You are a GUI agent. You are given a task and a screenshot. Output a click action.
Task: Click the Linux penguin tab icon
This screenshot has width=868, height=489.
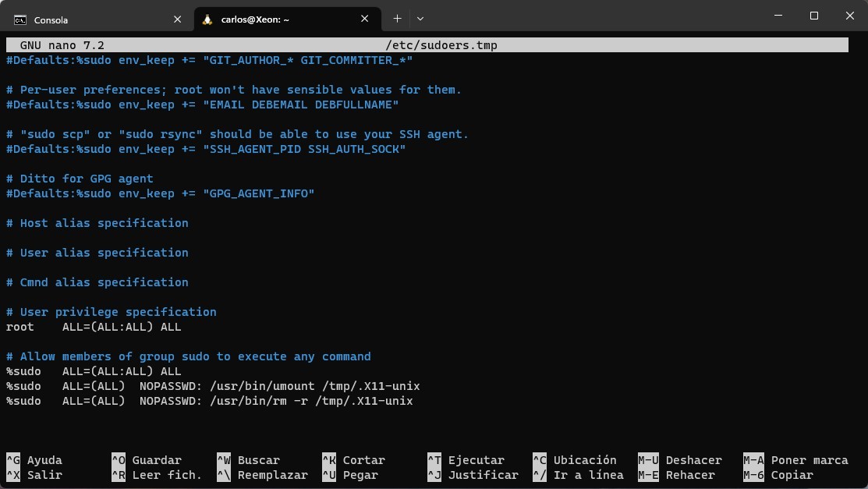pyautogui.click(x=207, y=19)
